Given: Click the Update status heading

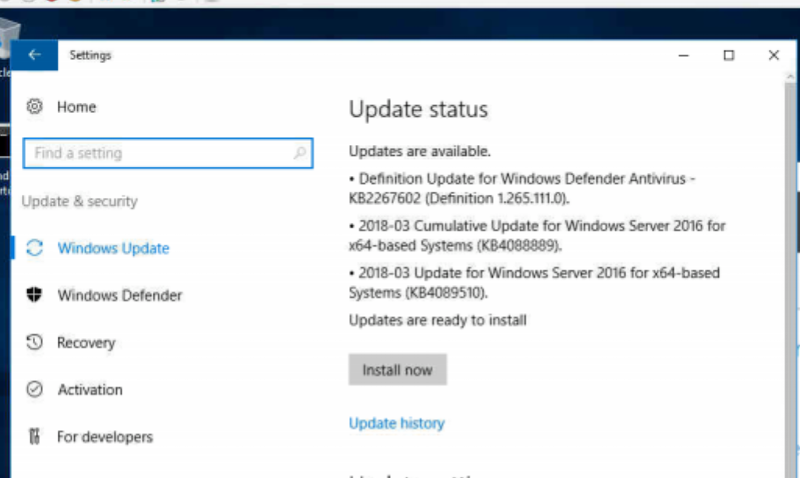Looking at the screenshot, I should coord(418,109).
